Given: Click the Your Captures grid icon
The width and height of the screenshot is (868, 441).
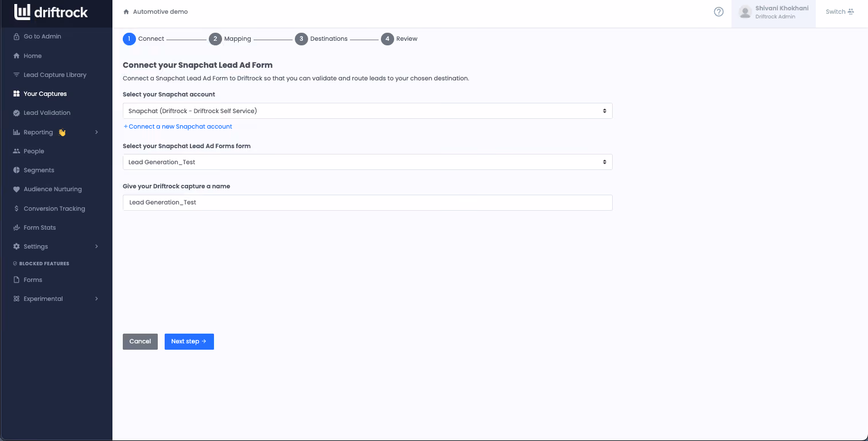Looking at the screenshot, I should click(16, 94).
